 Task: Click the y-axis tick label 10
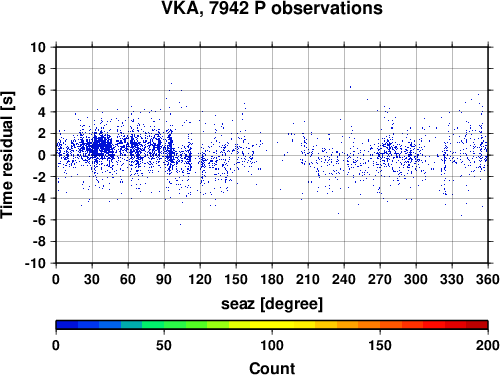38,47
